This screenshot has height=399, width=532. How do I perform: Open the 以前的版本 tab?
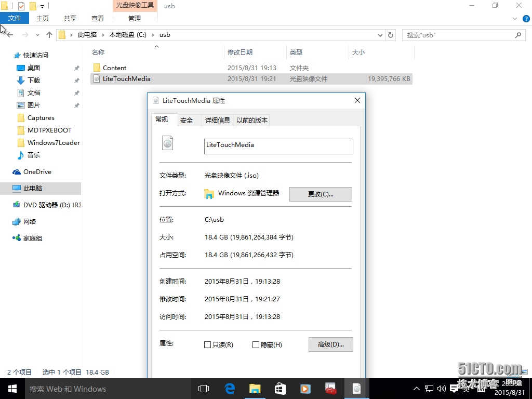click(x=252, y=120)
